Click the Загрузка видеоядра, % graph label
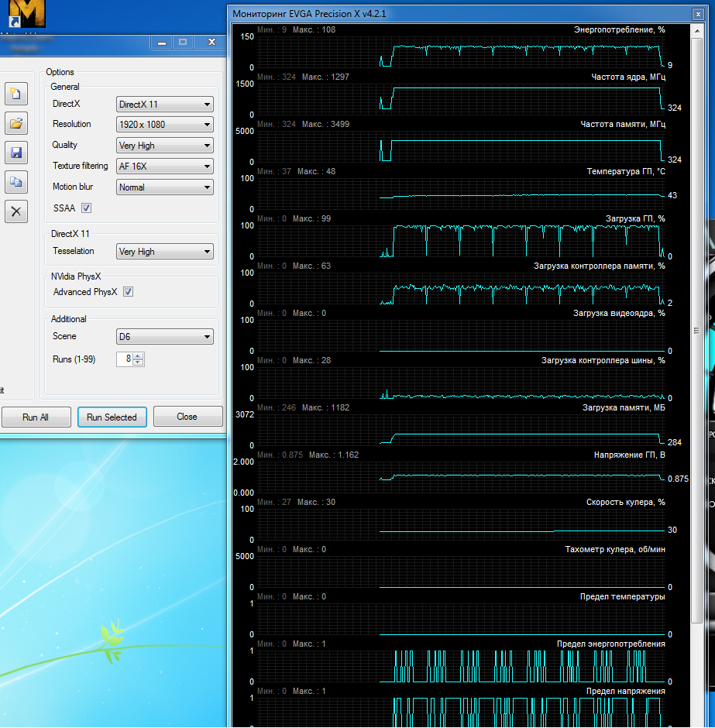 [619, 314]
